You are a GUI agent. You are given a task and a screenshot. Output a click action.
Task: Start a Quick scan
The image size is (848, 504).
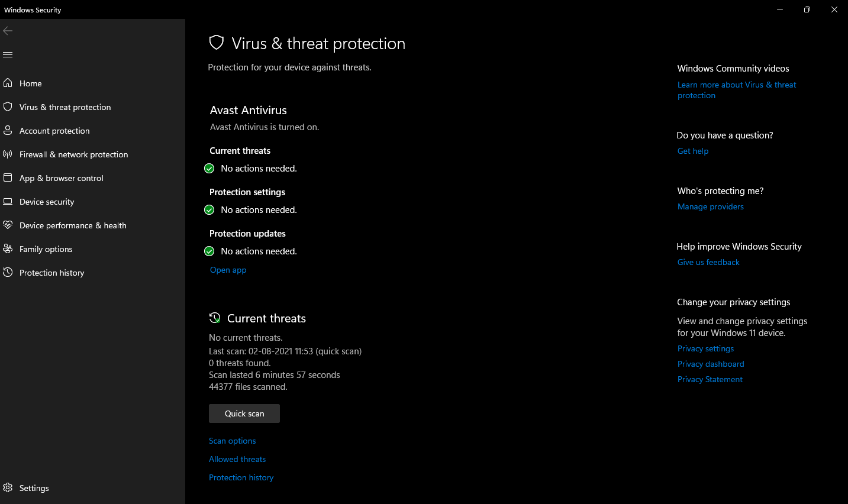244,413
